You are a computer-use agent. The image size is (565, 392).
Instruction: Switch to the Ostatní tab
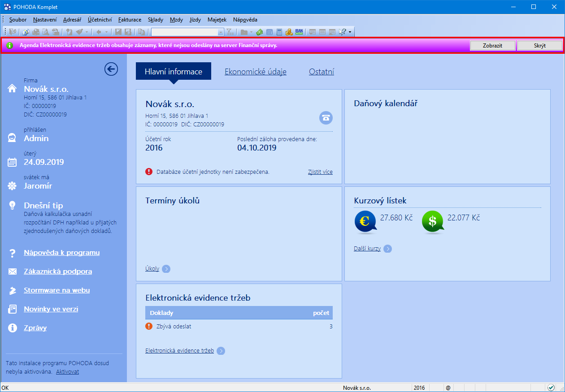tap(322, 72)
